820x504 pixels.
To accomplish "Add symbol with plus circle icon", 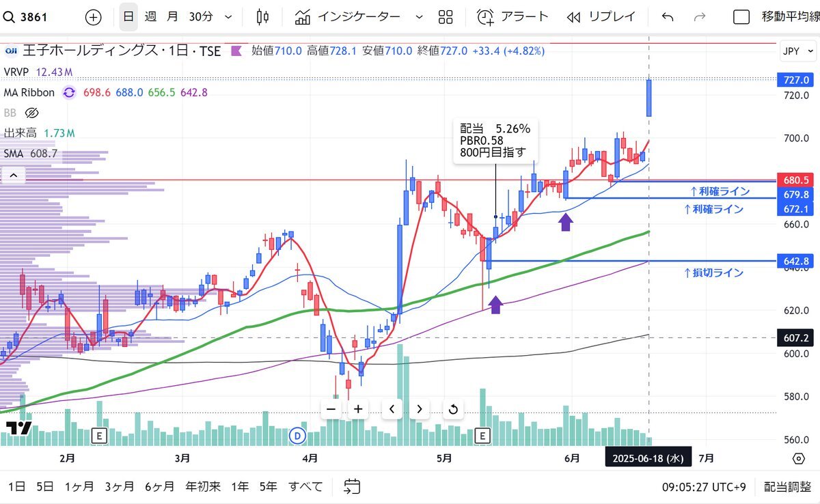I will click(94, 16).
